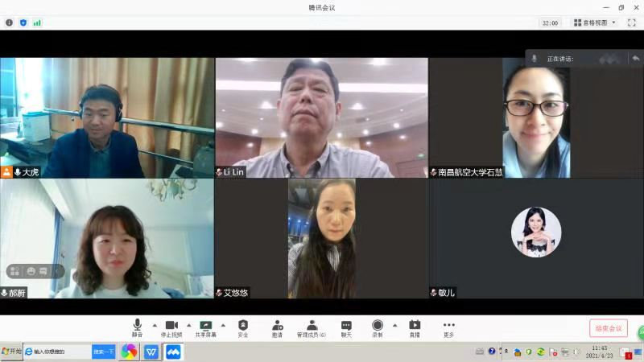Open the 宫格视图 layout view dropdown

click(595, 23)
